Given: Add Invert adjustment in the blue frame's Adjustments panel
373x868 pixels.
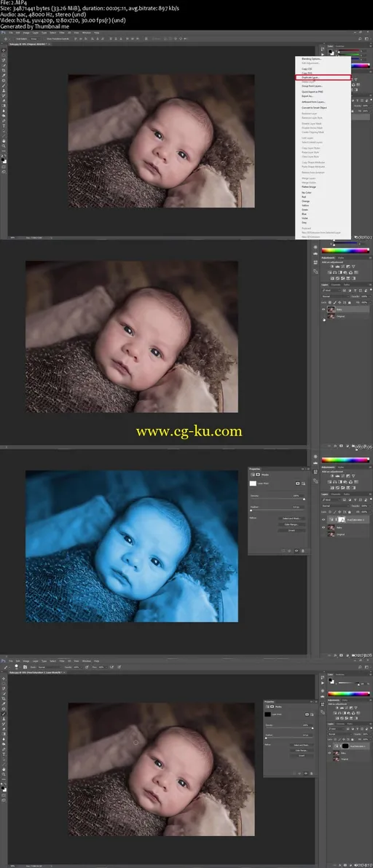Looking at the screenshot, I should (332, 488).
